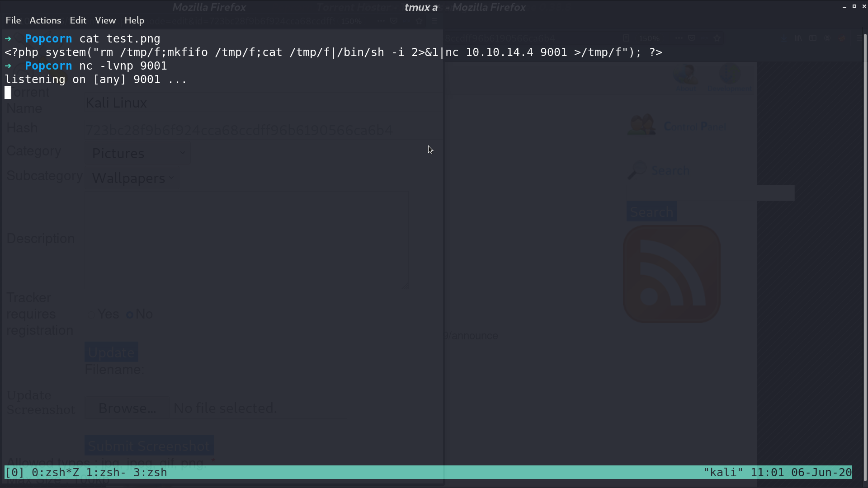Click the 'nc -lvnp 9001' command text
This screenshot has width=868, height=488.
point(123,66)
